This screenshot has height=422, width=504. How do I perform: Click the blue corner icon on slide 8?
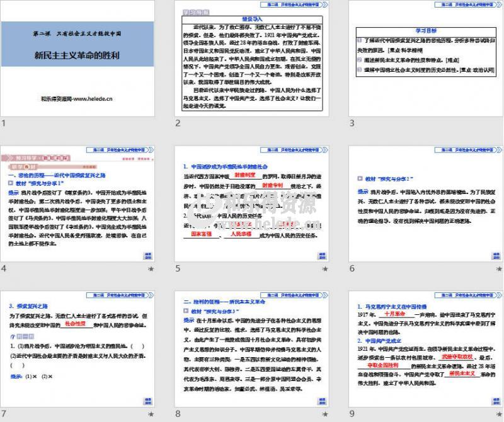point(322,401)
